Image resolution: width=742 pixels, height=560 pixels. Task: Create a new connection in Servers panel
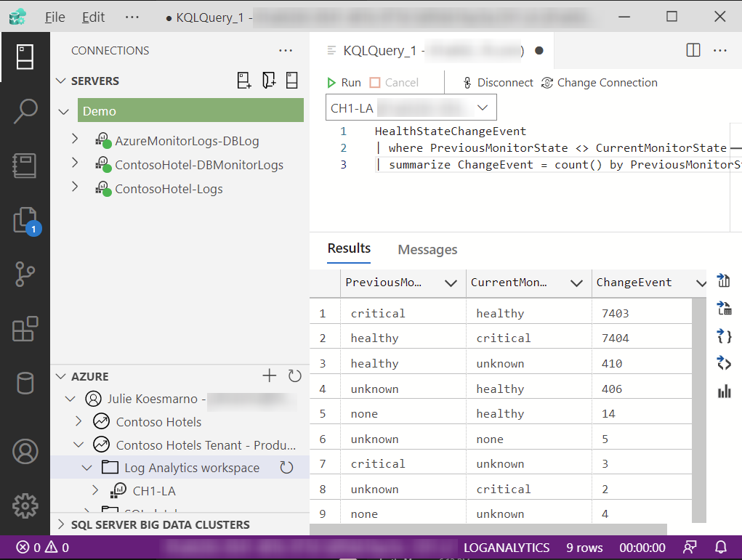tap(243, 81)
